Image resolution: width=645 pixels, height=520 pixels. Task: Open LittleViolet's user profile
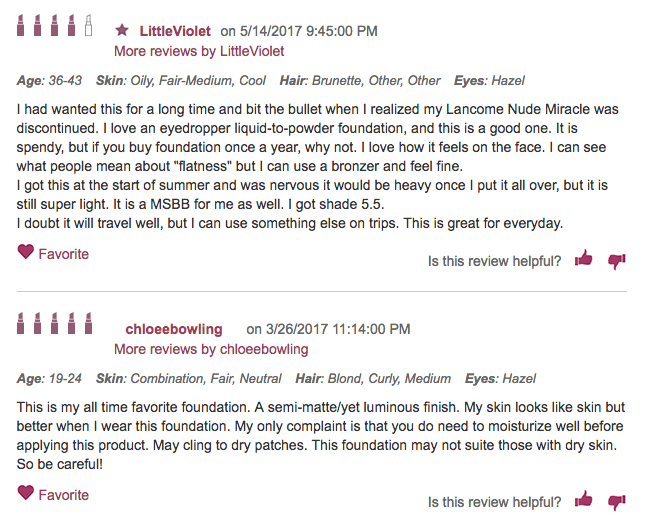[x=175, y=31]
